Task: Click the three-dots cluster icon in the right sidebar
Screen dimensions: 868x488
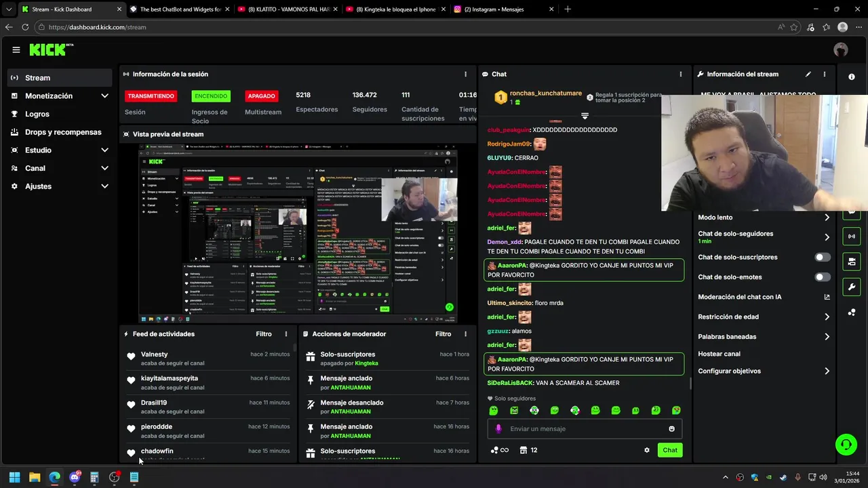Action: coord(852,312)
